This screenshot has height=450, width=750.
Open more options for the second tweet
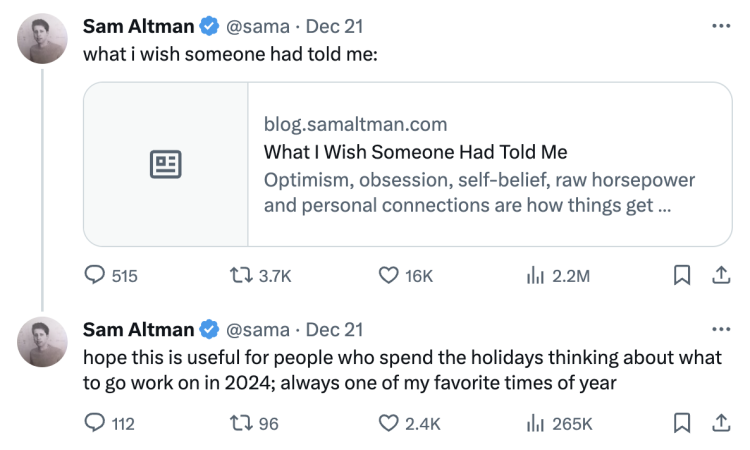pyautogui.click(x=720, y=329)
